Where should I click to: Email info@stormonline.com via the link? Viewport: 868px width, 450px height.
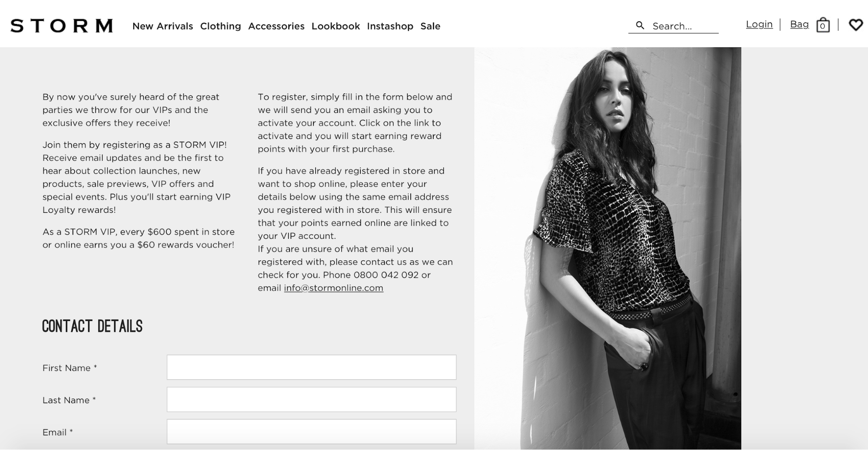click(333, 288)
